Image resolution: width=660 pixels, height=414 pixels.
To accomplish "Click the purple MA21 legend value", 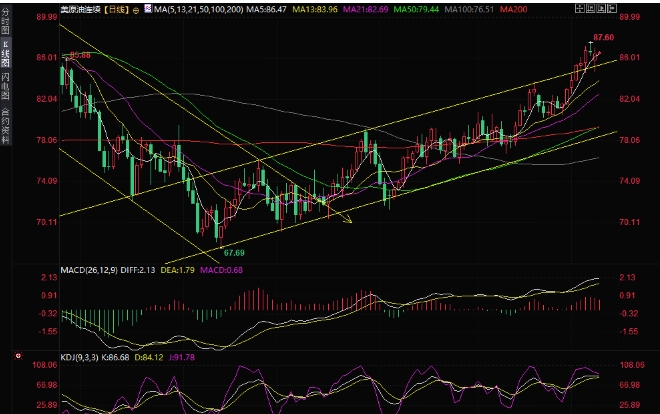I will pyautogui.click(x=366, y=9).
